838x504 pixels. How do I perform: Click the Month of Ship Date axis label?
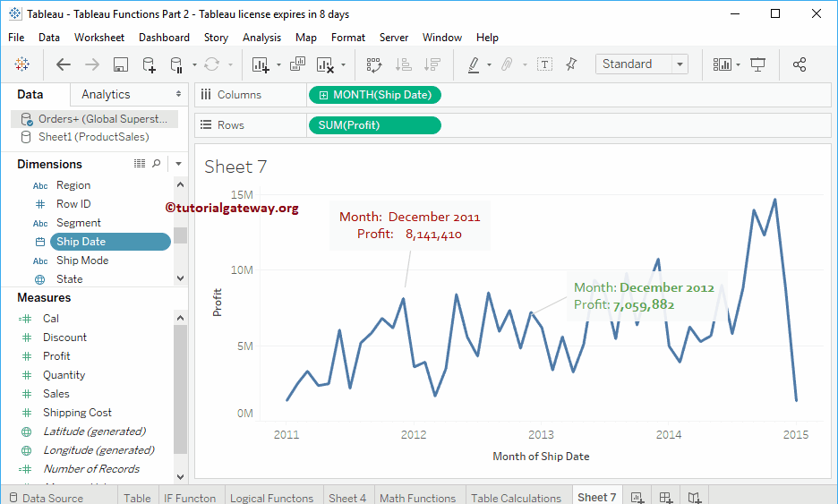541,457
